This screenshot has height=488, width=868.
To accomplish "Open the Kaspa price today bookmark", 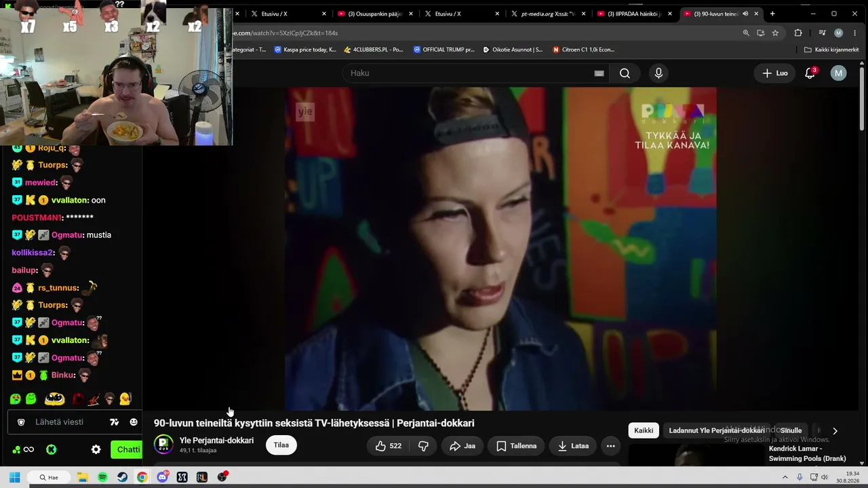I will pyautogui.click(x=305, y=49).
